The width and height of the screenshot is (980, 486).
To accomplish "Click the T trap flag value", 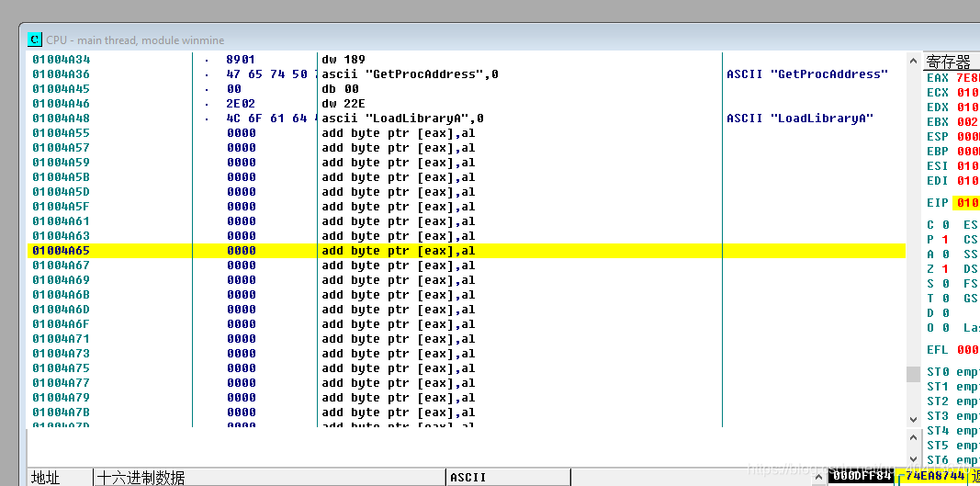I will point(946,299).
